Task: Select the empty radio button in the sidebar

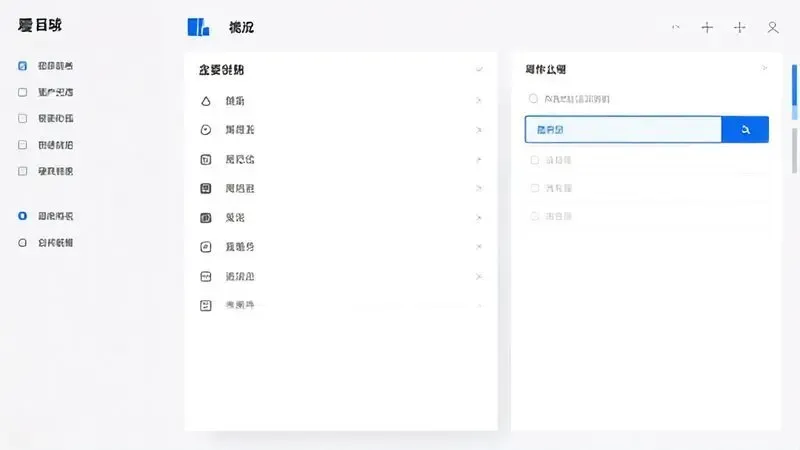Action: point(22,243)
